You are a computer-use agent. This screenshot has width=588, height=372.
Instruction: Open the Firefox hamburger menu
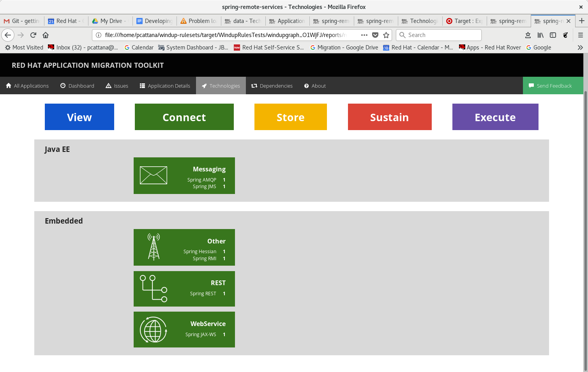(x=581, y=35)
